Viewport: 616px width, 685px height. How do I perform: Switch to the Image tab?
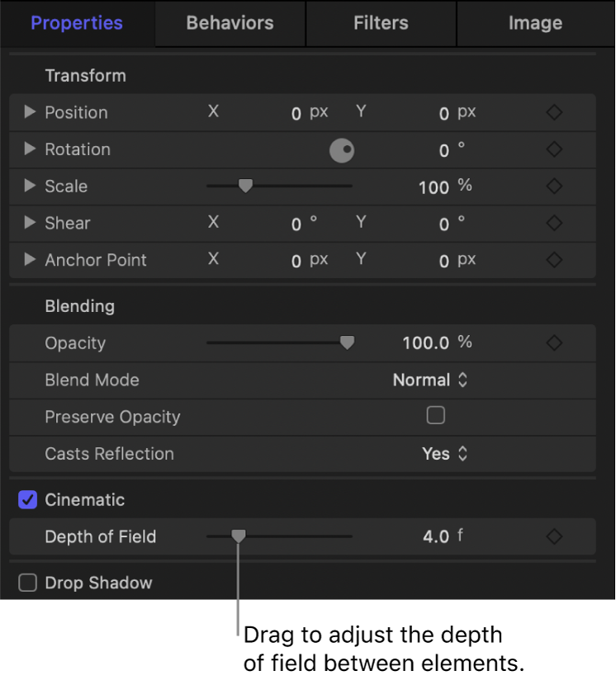click(x=535, y=23)
